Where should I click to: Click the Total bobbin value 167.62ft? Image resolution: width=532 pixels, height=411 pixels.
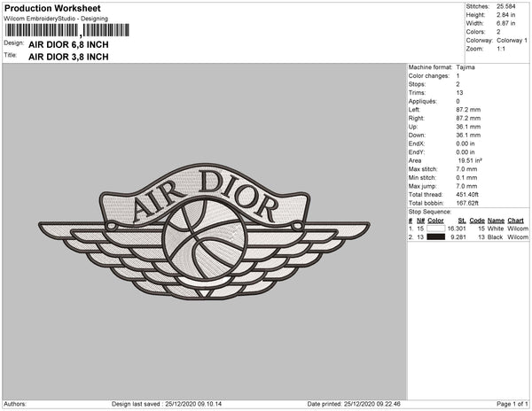[467, 203]
